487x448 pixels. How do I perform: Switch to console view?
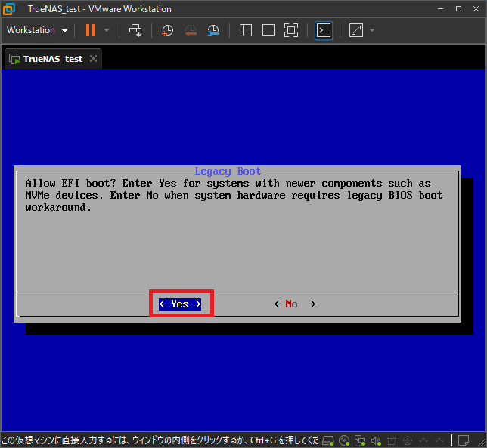pyautogui.click(x=324, y=30)
